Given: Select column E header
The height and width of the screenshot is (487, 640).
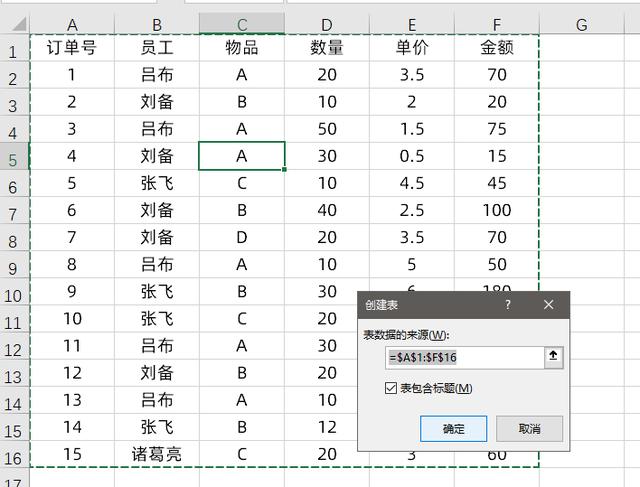Looking at the screenshot, I should [411, 24].
